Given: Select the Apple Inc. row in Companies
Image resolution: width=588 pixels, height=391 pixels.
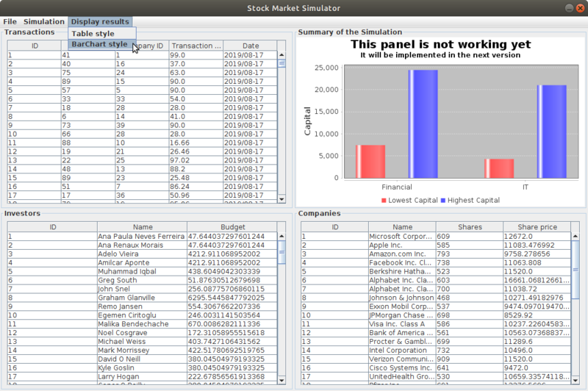Looking at the screenshot, I should [402, 245].
